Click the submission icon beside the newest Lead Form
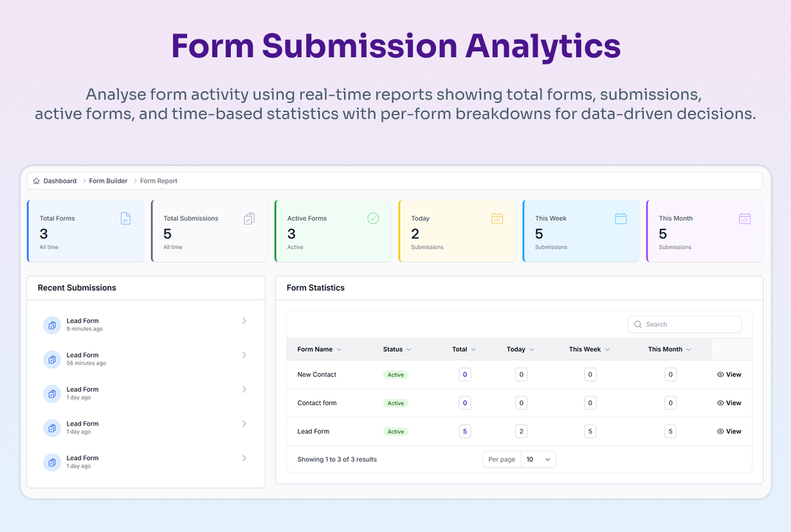The height and width of the screenshot is (532, 791). [52, 325]
